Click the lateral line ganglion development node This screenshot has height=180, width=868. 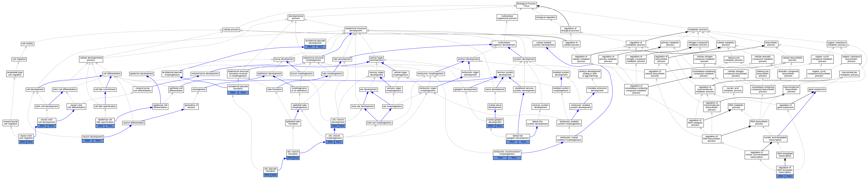tap(518, 137)
